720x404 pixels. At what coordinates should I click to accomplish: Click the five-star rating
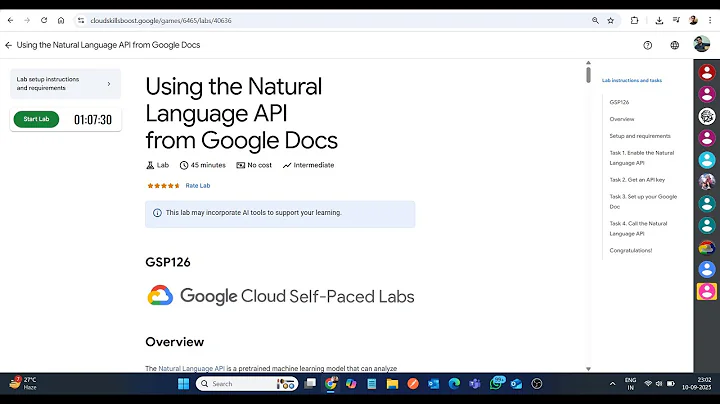point(163,185)
